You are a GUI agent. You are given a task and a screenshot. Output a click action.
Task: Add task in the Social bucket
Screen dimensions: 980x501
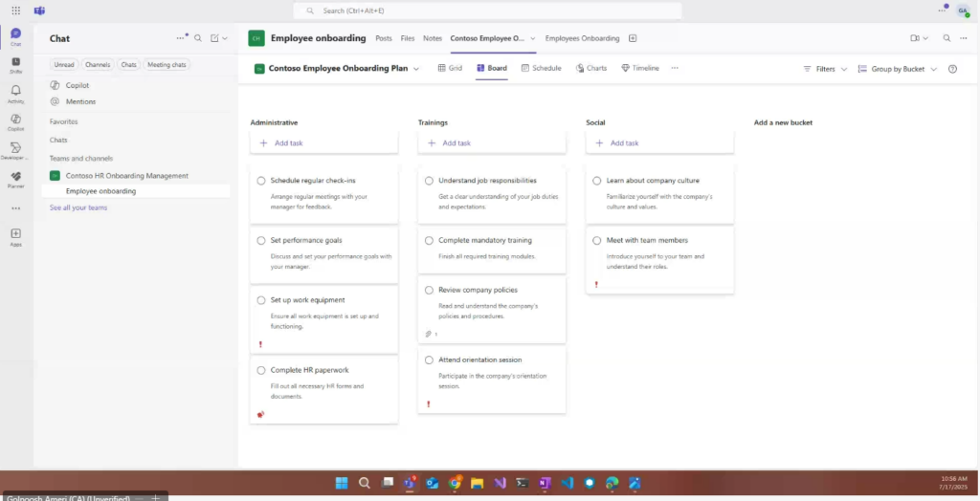tap(660, 143)
